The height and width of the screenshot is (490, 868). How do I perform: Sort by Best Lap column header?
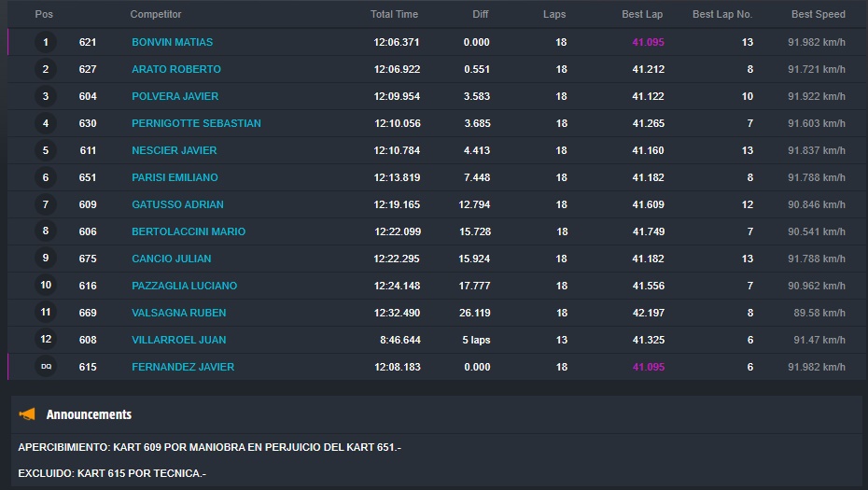(x=643, y=14)
